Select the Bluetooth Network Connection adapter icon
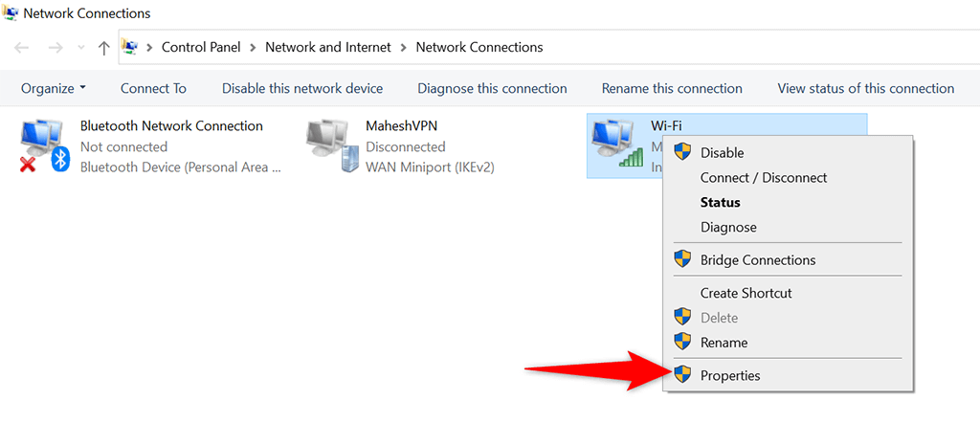Viewport: 980px width, 423px height. pos(44,146)
